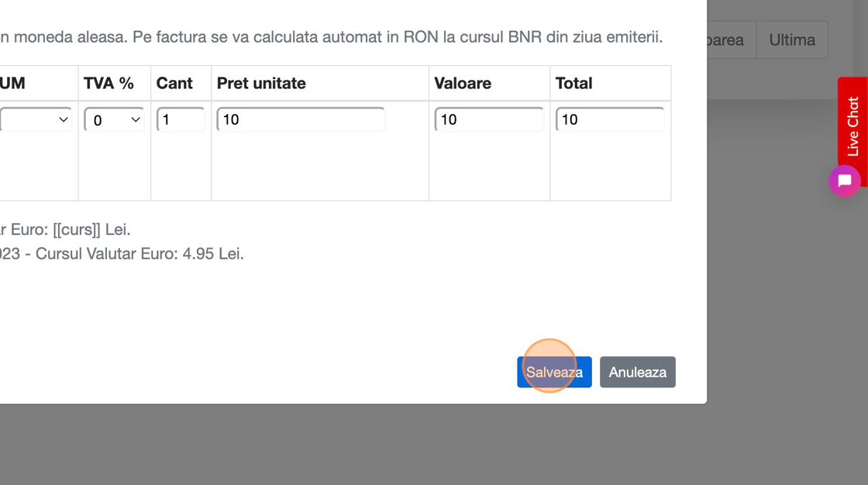Click into the Total input field
This screenshot has height=485, width=868.
[x=610, y=120]
